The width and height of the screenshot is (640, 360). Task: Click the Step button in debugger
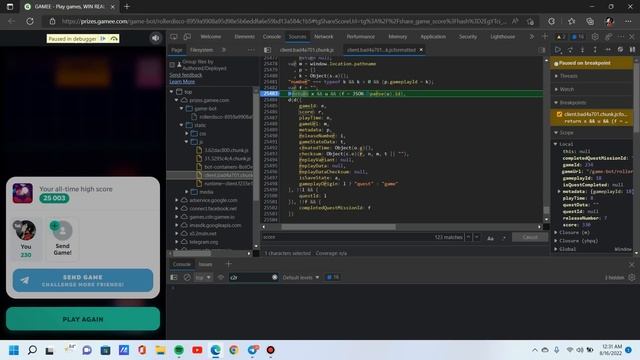(x=608, y=49)
